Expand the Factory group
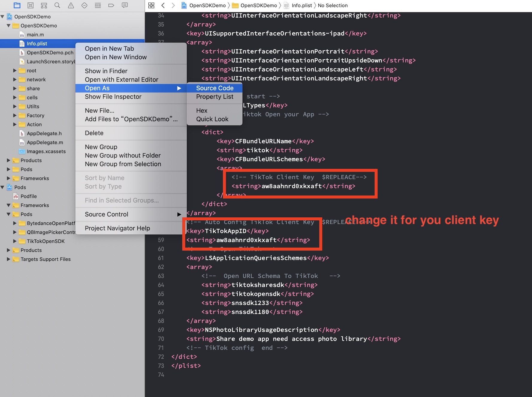This screenshot has height=397, width=532. [x=15, y=115]
